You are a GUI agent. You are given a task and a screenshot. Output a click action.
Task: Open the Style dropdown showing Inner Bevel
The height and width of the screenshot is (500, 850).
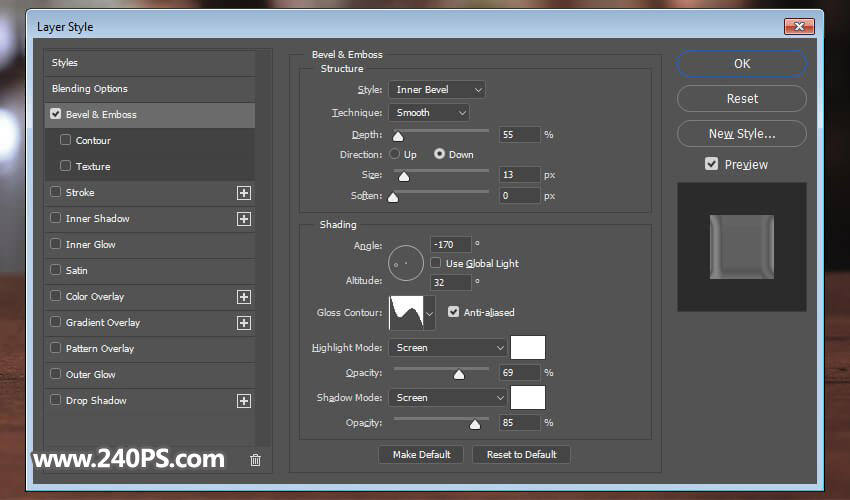pos(437,89)
